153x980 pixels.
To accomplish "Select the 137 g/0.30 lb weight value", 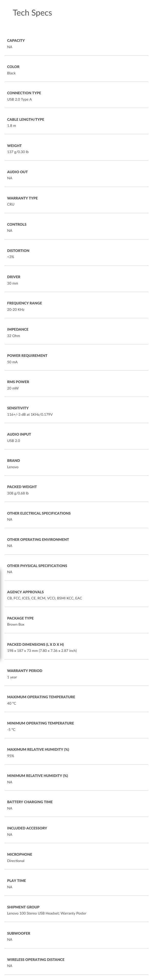I will click(x=18, y=152).
